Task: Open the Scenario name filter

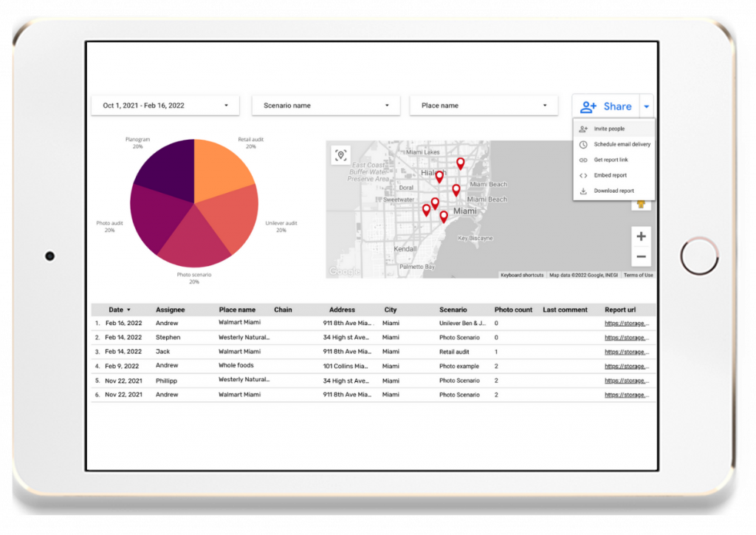Action: [x=326, y=105]
